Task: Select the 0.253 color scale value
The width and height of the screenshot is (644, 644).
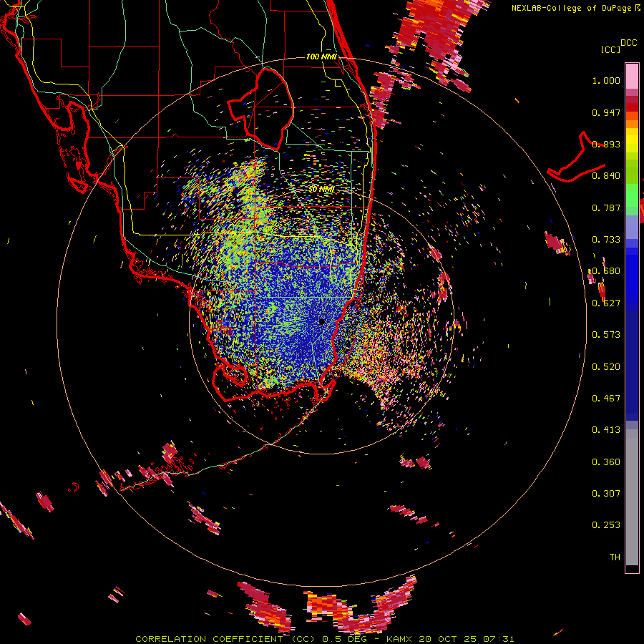Action: click(x=606, y=525)
